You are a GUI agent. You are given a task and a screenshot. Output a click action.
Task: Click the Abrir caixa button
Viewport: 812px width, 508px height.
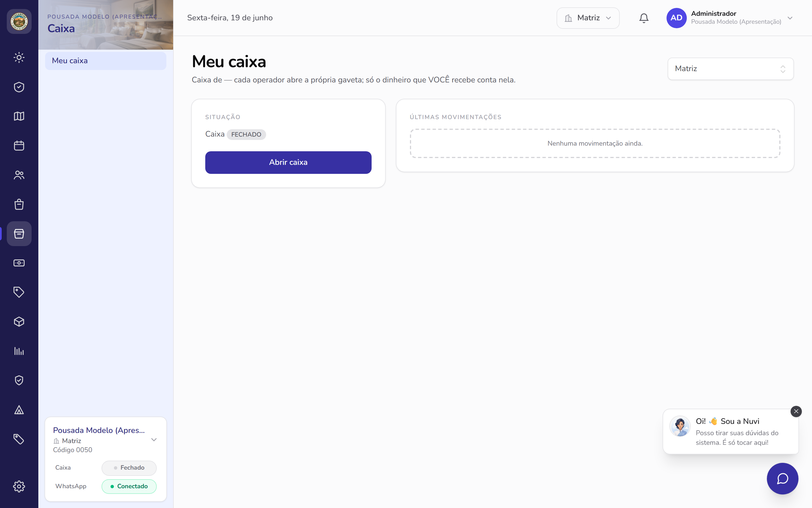click(288, 162)
